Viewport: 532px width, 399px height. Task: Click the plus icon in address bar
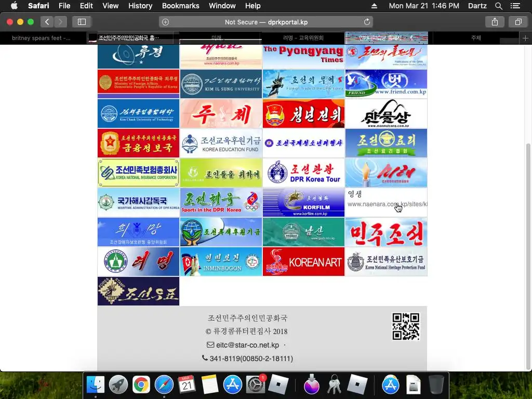click(165, 22)
